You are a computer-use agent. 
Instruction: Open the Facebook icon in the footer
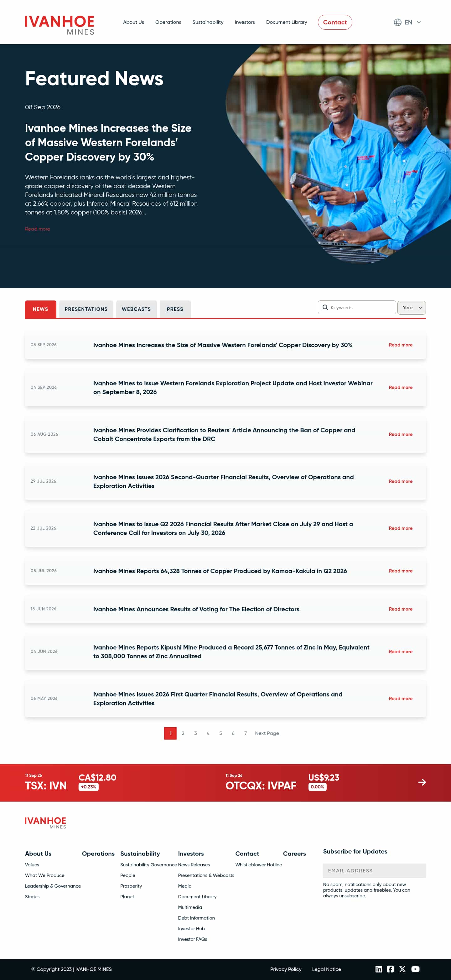pyautogui.click(x=391, y=969)
